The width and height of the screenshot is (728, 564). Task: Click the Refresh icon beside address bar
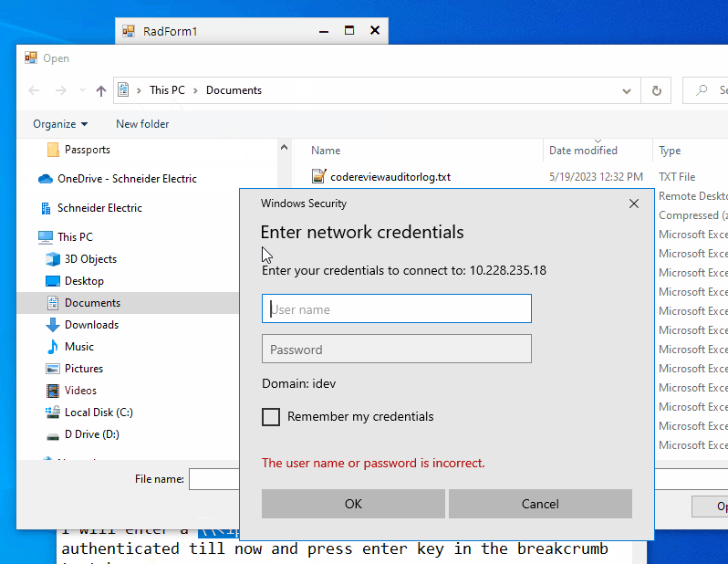click(656, 90)
